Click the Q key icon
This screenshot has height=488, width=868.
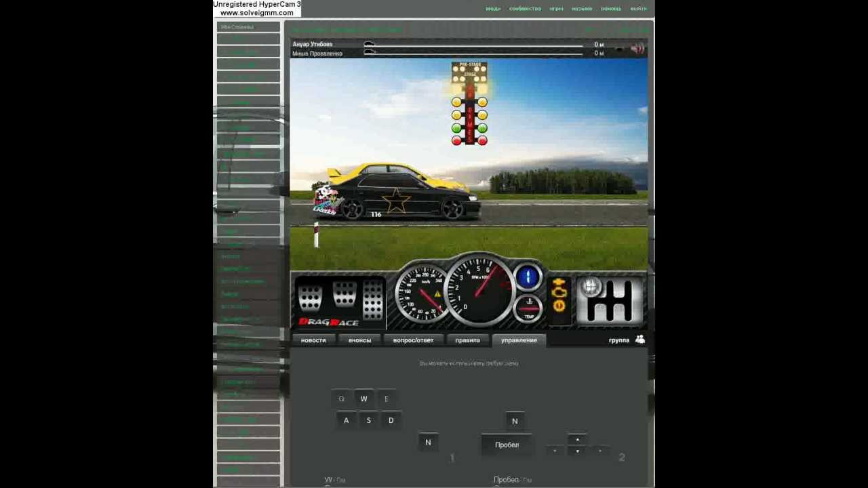341,399
